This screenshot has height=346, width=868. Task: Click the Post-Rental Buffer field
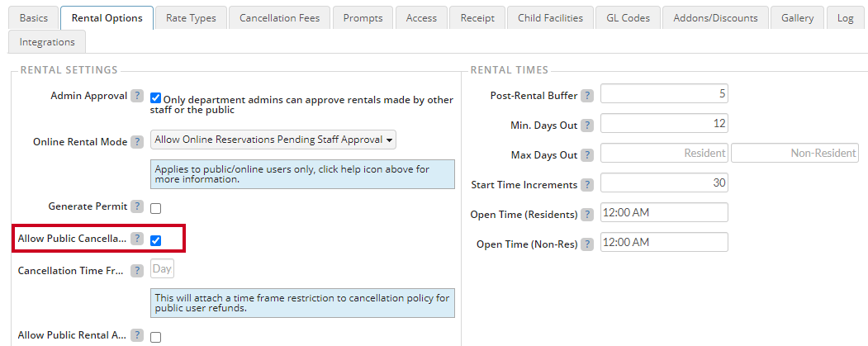coord(664,94)
